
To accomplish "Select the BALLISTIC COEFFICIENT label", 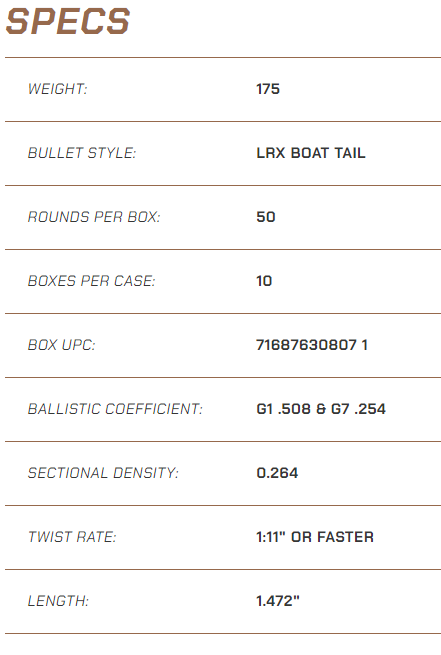I will click(115, 409).
